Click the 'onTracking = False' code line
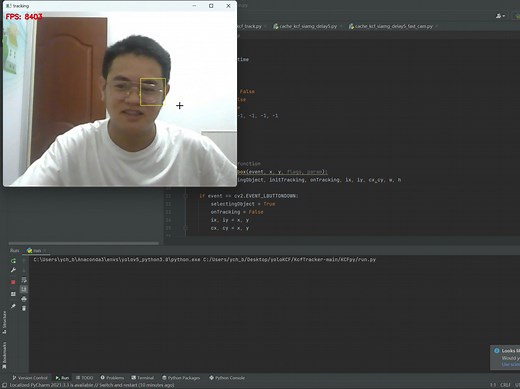The width and height of the screenshot is (520, 389). pyautogui.click(x=237, y=212)
